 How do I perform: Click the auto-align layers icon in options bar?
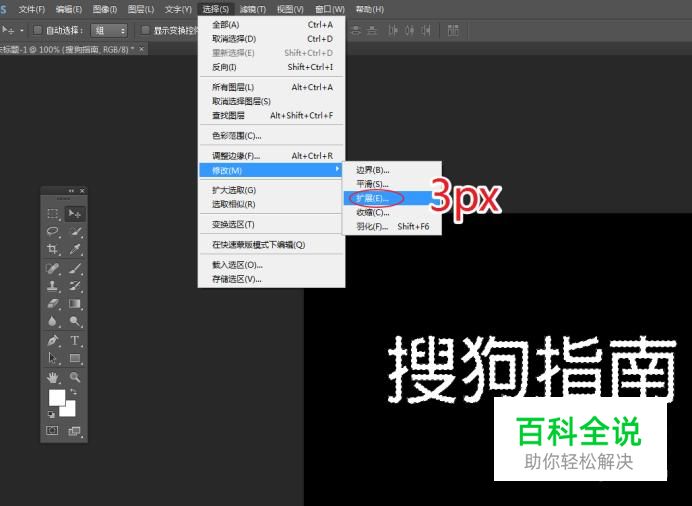453,30
